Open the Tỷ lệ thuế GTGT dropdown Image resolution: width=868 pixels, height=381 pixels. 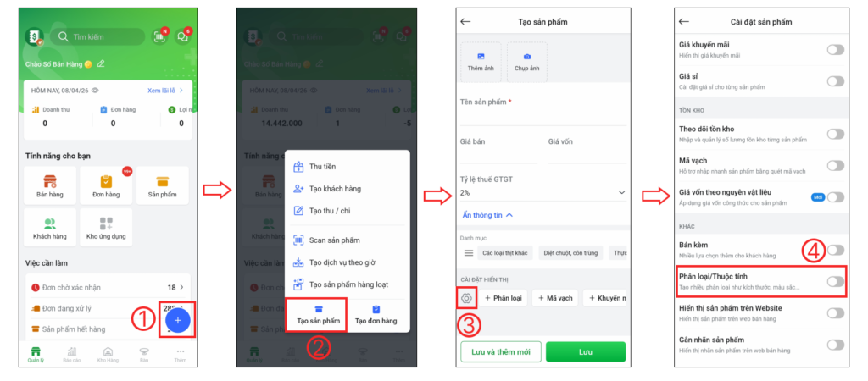click(x=543, y=192)
